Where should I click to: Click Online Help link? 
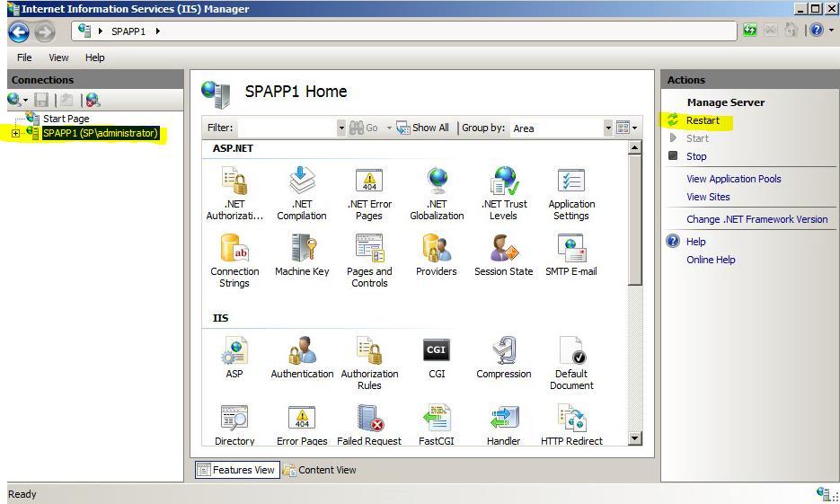click(711, 260)
